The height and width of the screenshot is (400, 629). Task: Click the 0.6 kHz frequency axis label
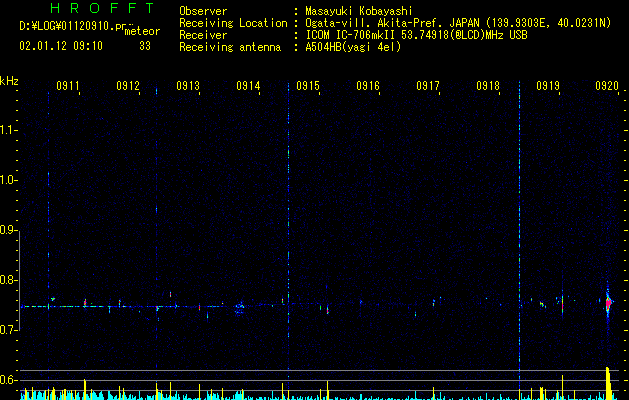(9, 380)
